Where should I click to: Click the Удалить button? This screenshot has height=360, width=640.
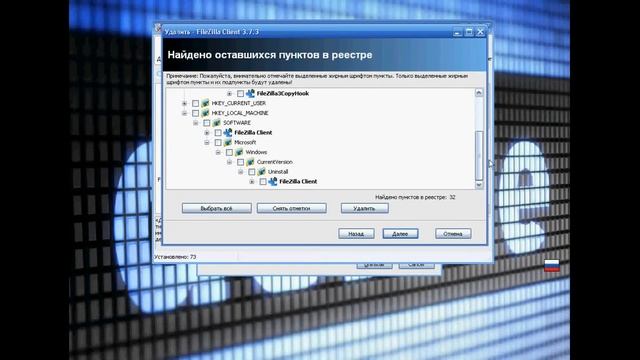click(x=364, y=208)
